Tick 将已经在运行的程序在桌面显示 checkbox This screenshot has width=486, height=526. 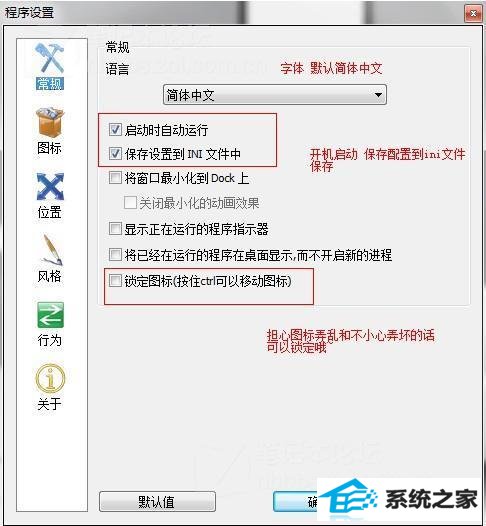click(115, 255)
